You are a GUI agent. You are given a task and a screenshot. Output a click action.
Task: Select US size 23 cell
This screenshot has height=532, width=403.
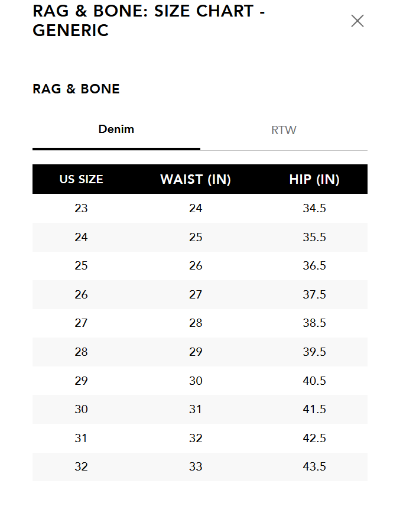(x=82, y=208)
